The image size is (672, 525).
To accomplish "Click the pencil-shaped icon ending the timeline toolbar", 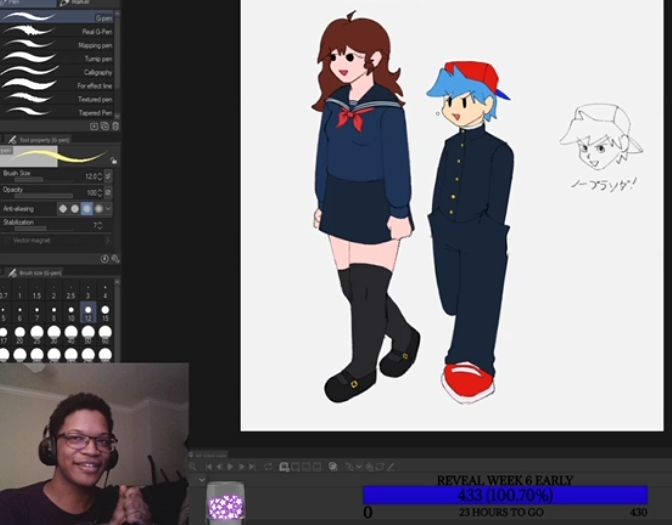I will pyautogui.click(x=390, y=467).
